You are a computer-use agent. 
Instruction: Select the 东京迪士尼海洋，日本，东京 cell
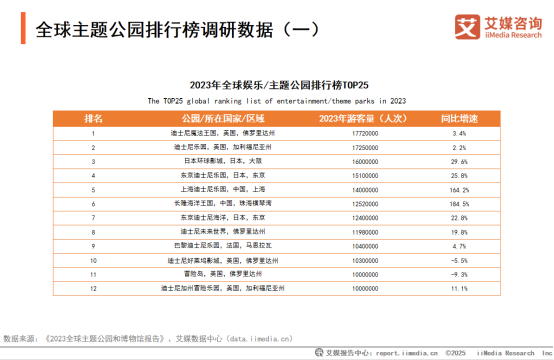(x=223, y=218)
